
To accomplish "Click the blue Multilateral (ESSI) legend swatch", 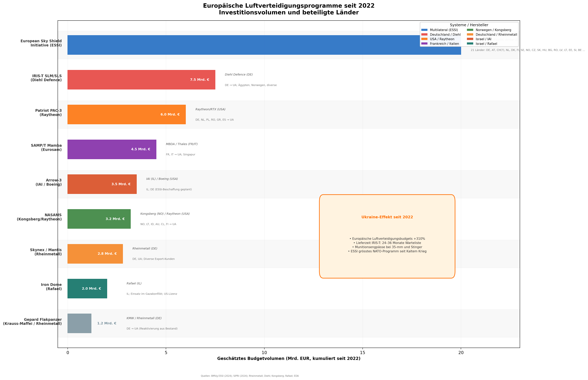I will tap(424, 30).
